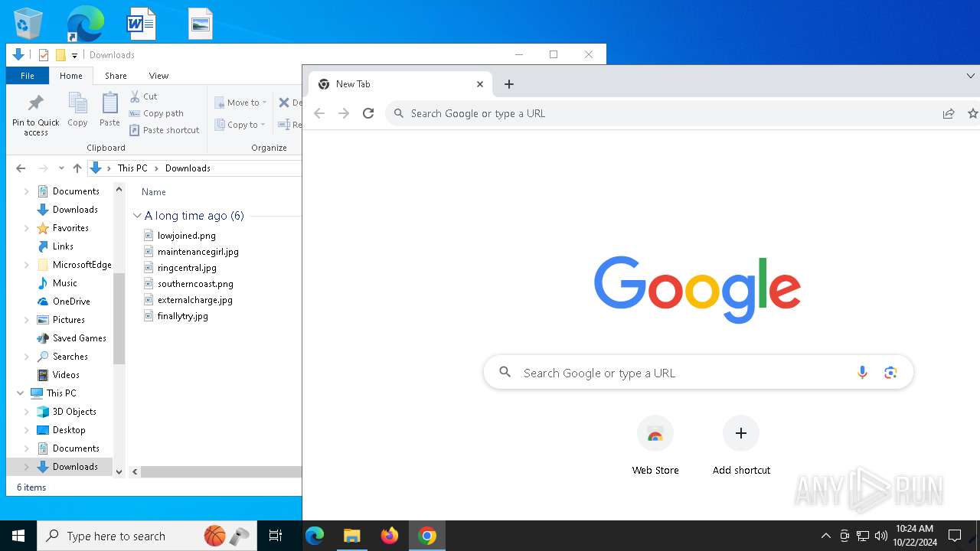Close the New Tab tab
The height and width of the screenshot is (551, 980).
coord(480,84)
